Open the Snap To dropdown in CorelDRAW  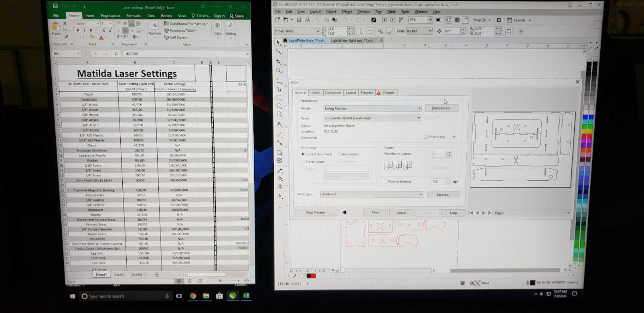pos(482,20)
